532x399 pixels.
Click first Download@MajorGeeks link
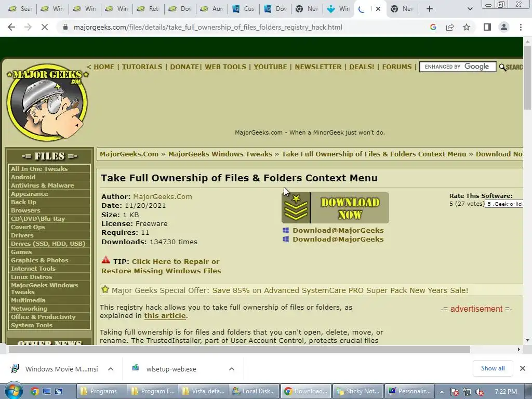coord(338,230)
